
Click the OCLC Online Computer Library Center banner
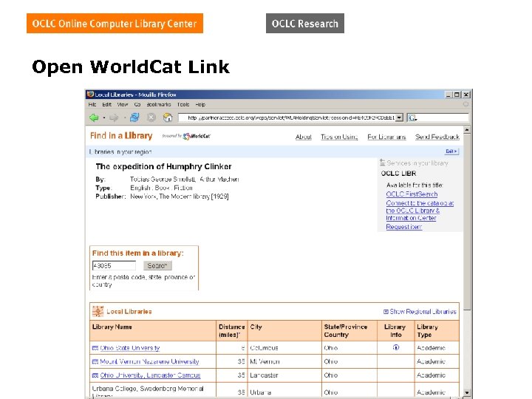coord(115,24)
